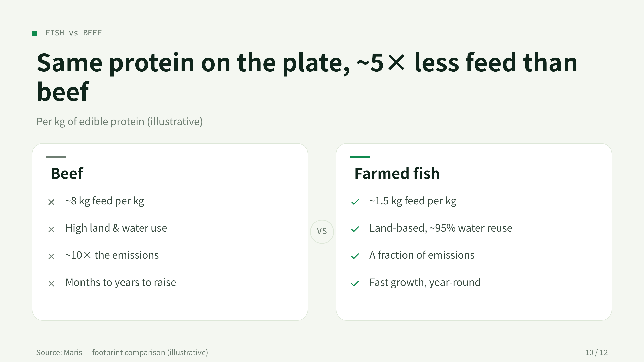Viewport: 644px width, 362px height.
Task: Click the checkmark beside Land-based water reuse
Action: pos(355,229)
